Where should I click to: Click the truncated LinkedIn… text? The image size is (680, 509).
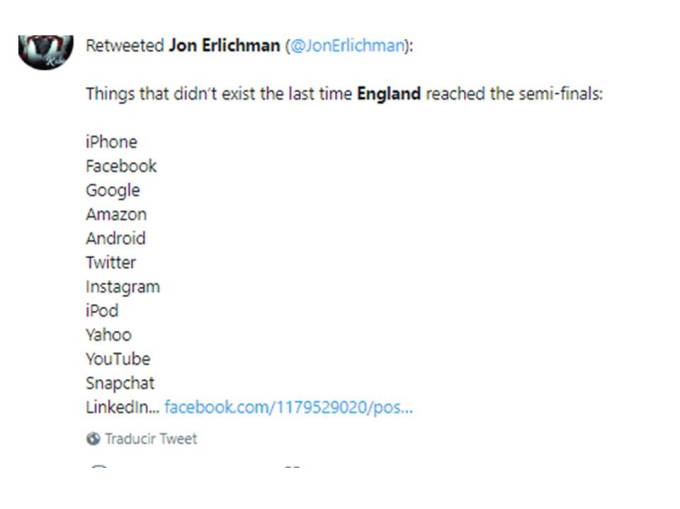(122, 407)
